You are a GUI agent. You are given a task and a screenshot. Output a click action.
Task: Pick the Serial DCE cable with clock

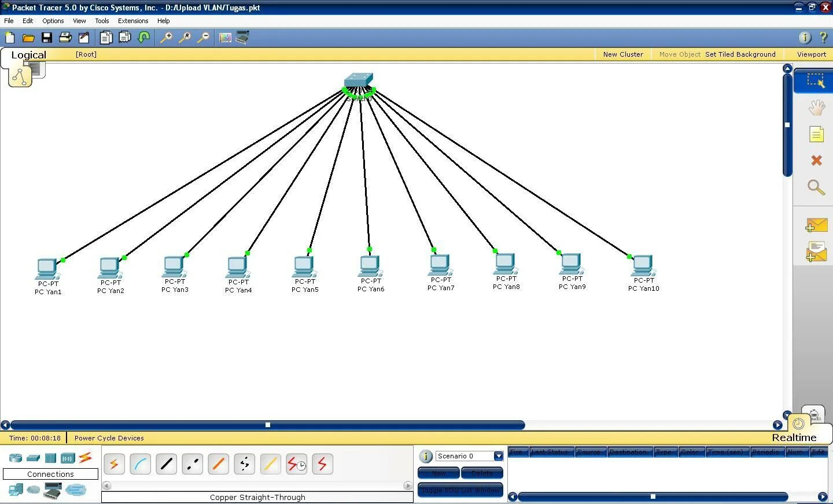[297, 464]
